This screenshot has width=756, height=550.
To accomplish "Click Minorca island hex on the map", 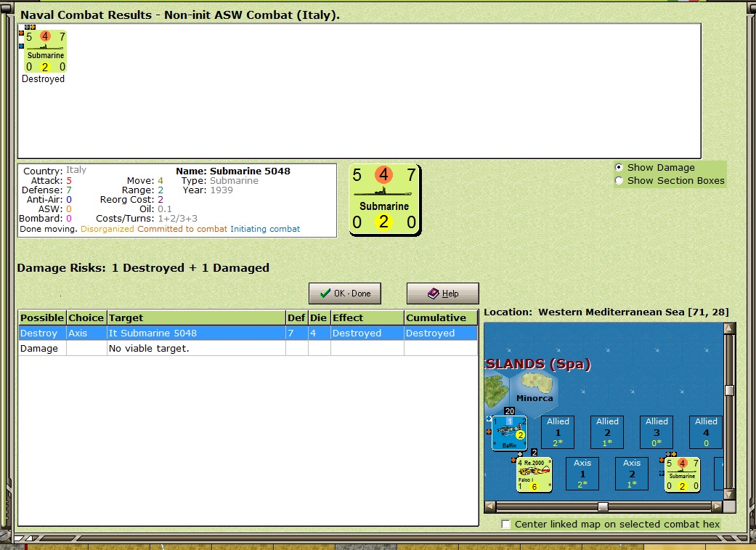I will [535, 390].
